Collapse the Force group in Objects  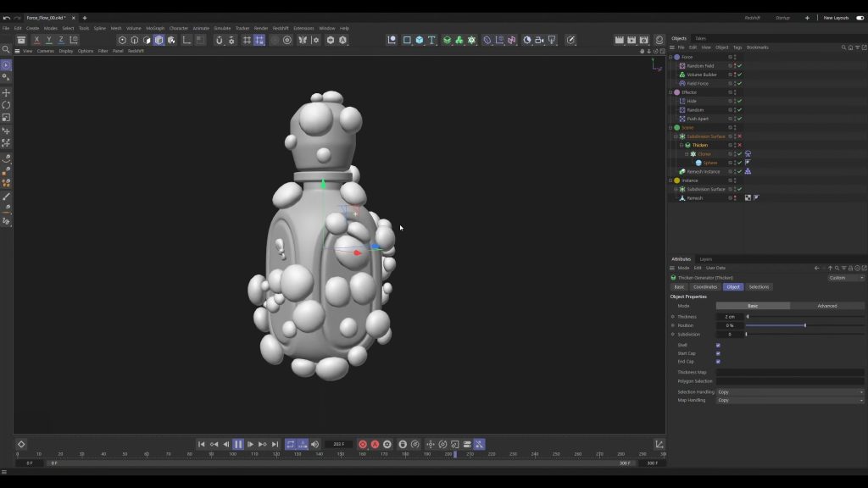click(x=671, y=57)
